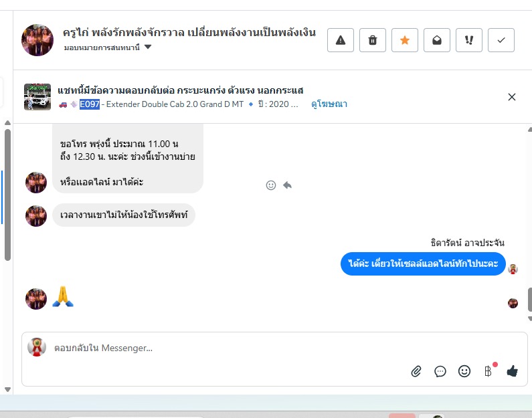Image resolution: width=532 pixels, height=418 pixels.
Task: Open emoji picker in message composer
Action: [x=464, y=371]
